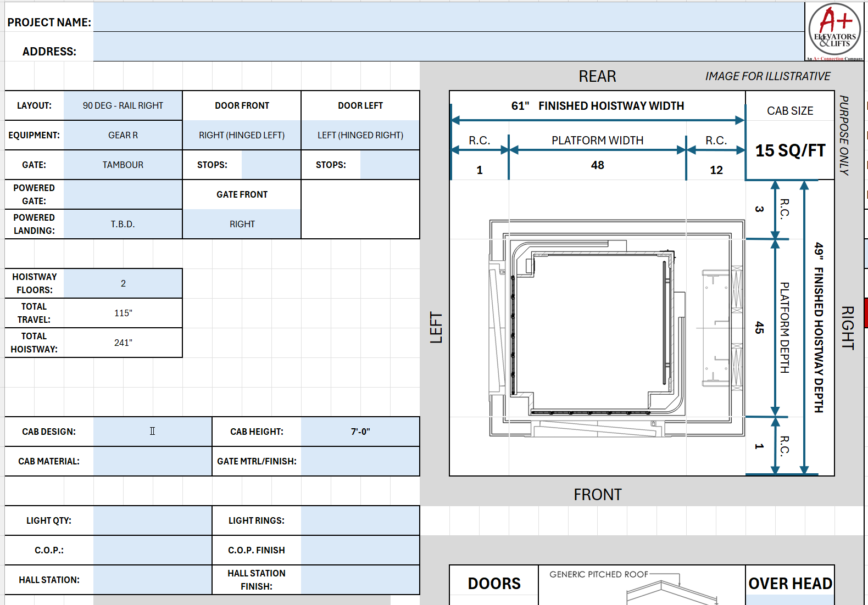Open the Layout cell showing 90 DEG - RAIL RIGHT
Screen dimensions: 868x605
click(123, 105)
